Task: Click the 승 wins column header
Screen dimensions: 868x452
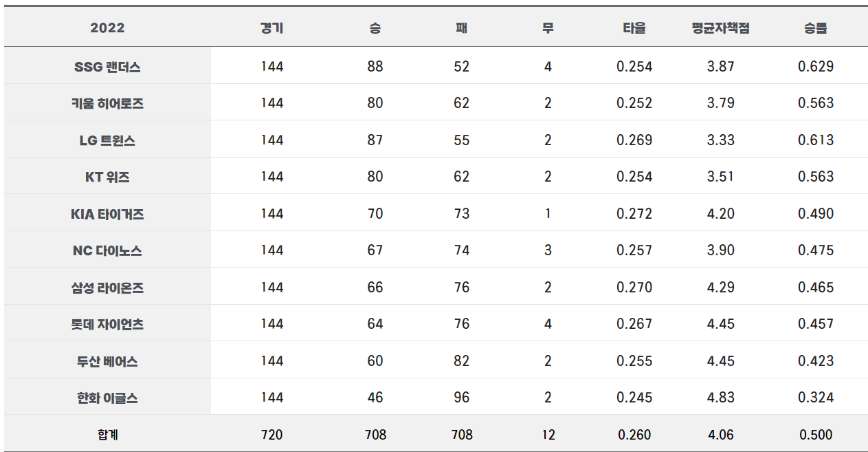Action: coord(375,28)
